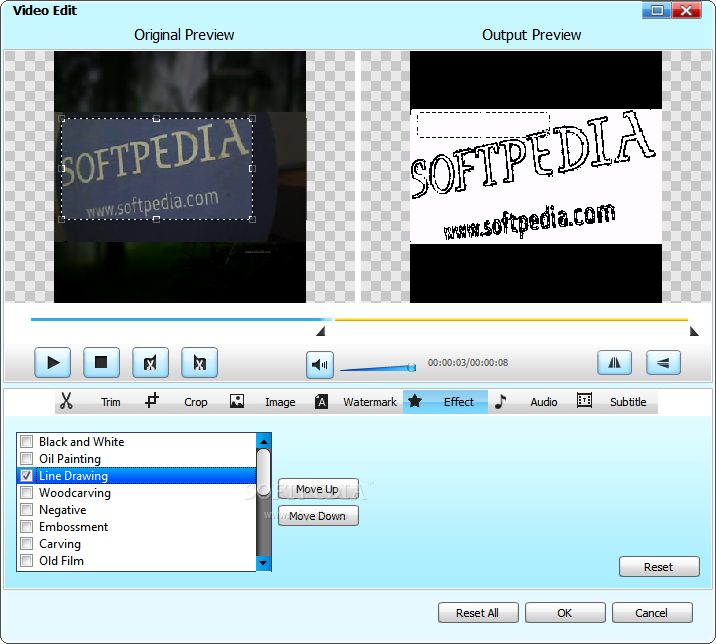The width and height of the screenshot is (716, 644).
Task: Enable the Oil Painting effect
Action: tap(27, 459)
